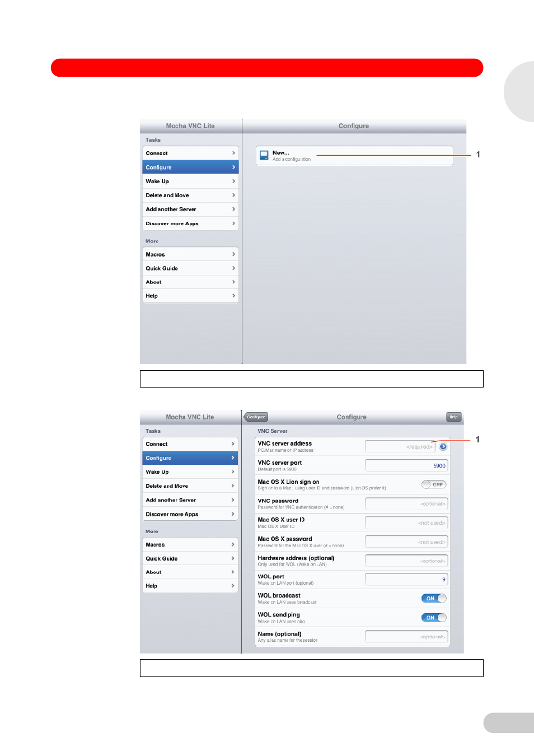Click the VNC password optional field
Viewport: 534px width, 756px height.
pos(406,503)
